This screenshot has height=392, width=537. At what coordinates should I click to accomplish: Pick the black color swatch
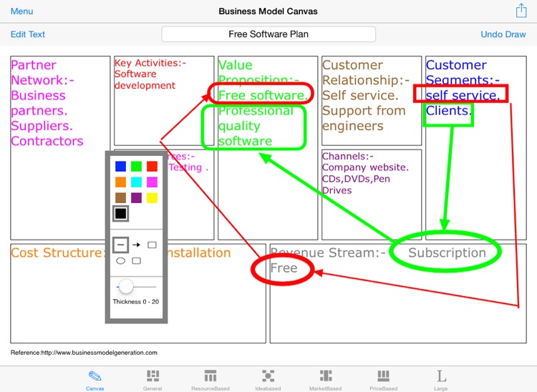[120, 213]
